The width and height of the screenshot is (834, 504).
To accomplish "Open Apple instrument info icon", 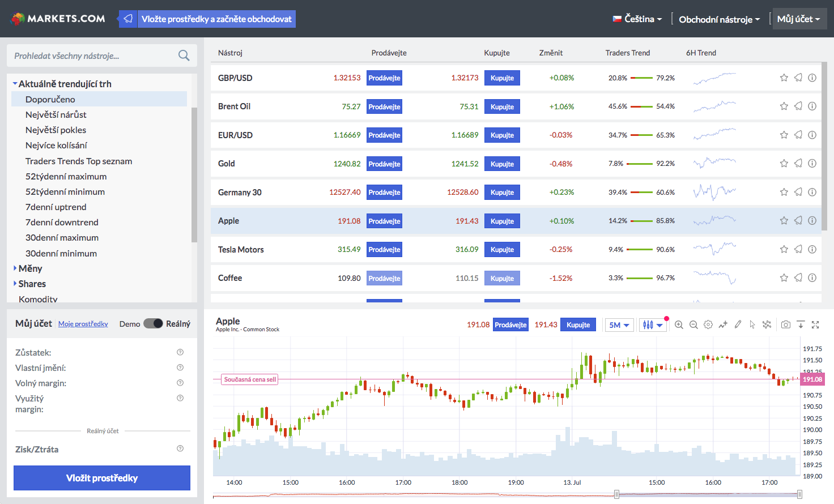I will coord(812,220).
